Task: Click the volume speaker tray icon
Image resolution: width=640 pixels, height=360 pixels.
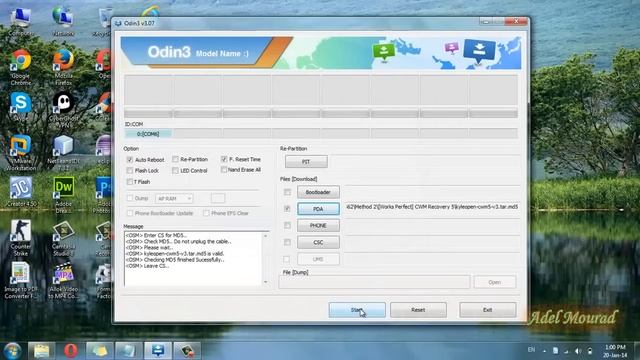Action: 578,351
